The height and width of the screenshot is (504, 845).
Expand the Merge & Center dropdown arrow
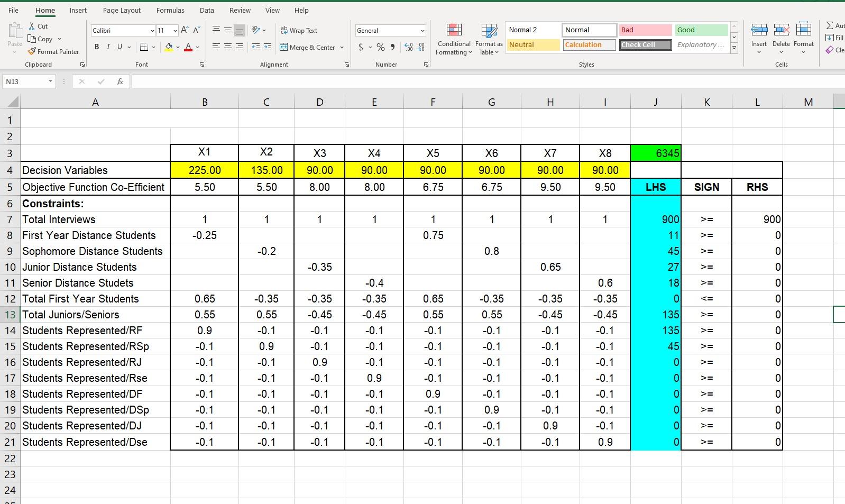tap(342, 47)
